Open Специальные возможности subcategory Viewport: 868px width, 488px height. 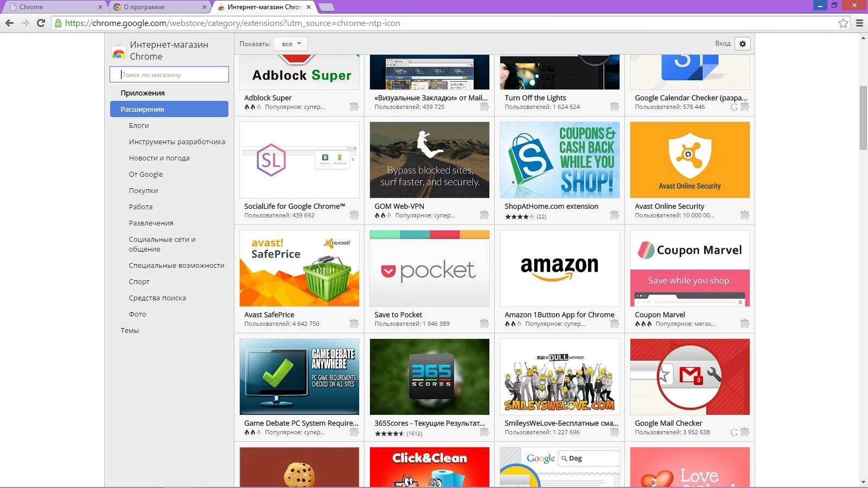click(x=176, y=265)
